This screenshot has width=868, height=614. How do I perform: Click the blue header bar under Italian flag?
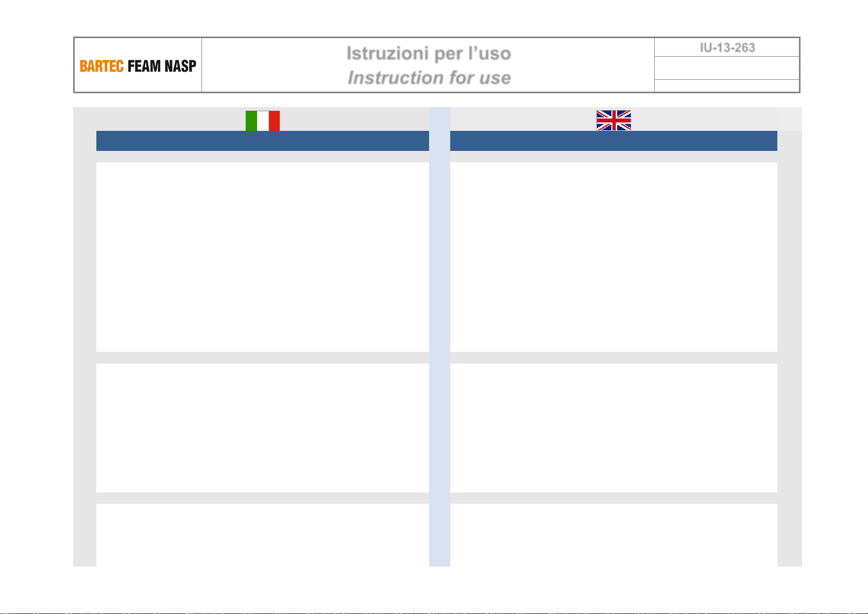click(x=263, y=141)
